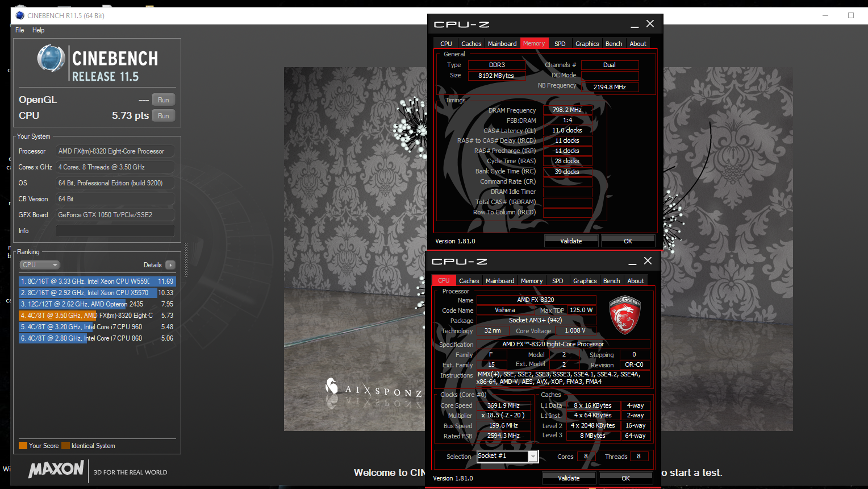The image size is (868, 489).
Task: Switch to Memory tab in lower CPU-Z window
Action: (x=532, y=281)
